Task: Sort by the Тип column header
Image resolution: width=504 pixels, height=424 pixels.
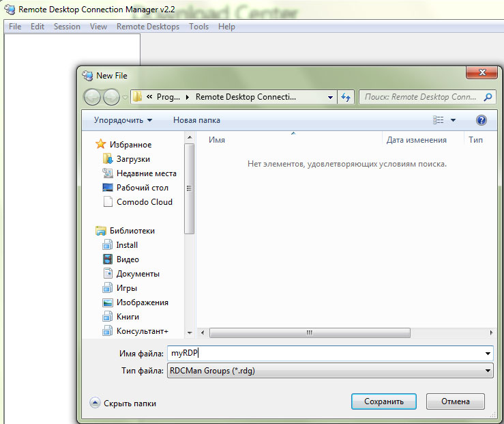Action: 476,139
